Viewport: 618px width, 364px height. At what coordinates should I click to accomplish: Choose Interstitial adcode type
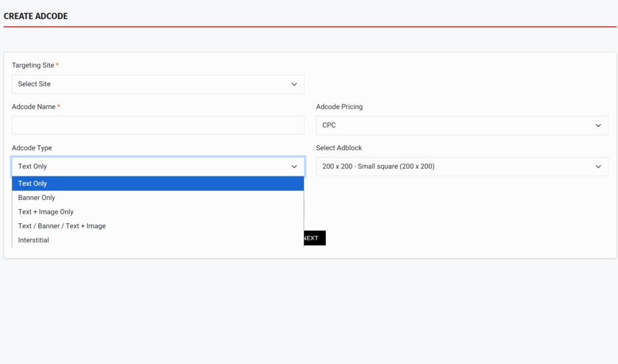(34, 240)
